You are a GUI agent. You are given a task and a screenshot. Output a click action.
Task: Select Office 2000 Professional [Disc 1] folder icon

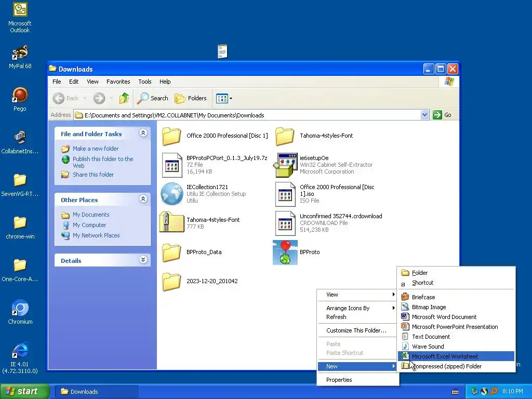tap(171, 136)
